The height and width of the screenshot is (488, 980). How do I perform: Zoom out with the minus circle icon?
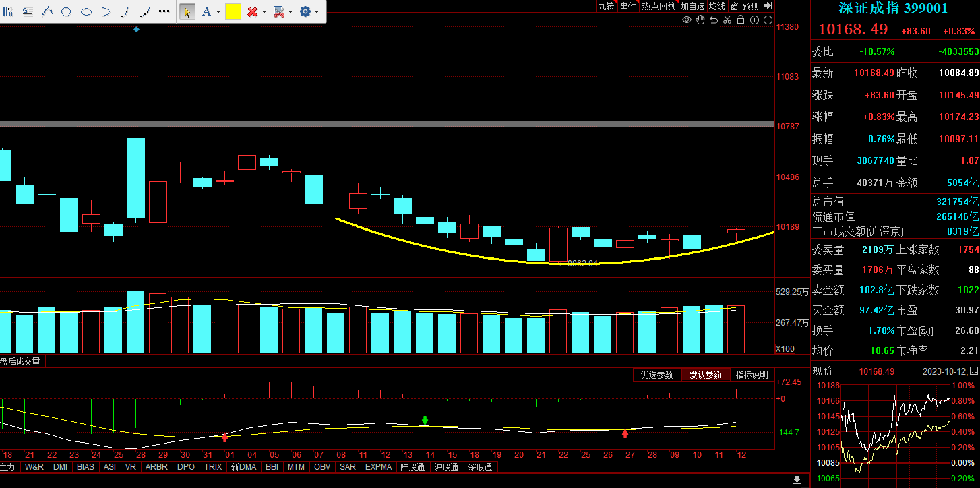pos(768,20)
